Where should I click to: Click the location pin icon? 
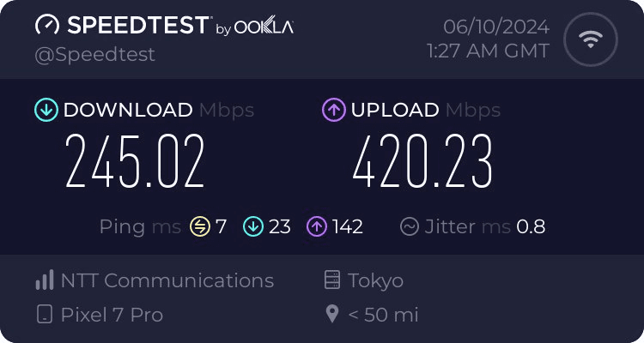(x=332, y=315)
